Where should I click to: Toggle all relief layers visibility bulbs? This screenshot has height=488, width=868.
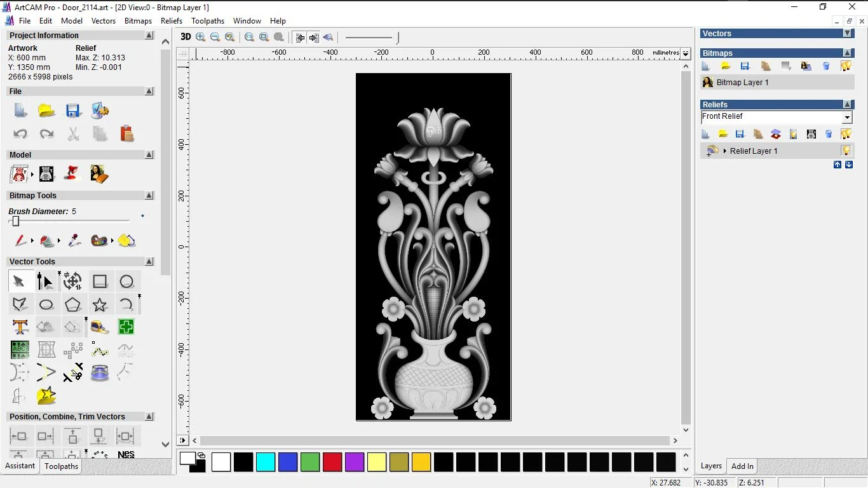tap(846, 134)
